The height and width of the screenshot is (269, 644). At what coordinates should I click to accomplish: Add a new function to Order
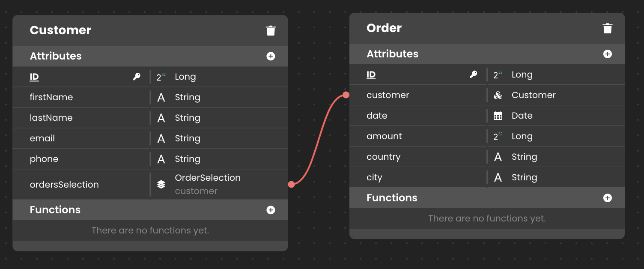608,198
